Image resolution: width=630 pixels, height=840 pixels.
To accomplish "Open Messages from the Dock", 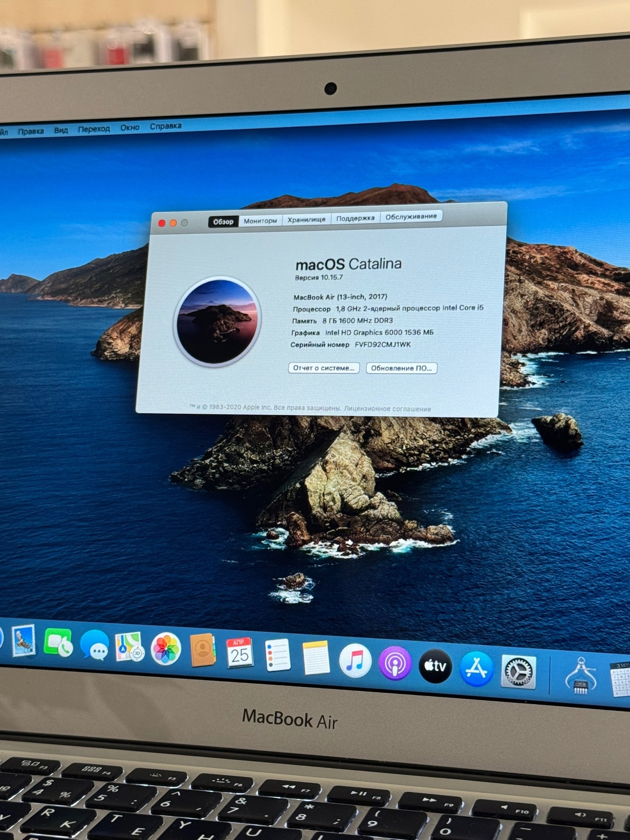I will click(94, 646).
